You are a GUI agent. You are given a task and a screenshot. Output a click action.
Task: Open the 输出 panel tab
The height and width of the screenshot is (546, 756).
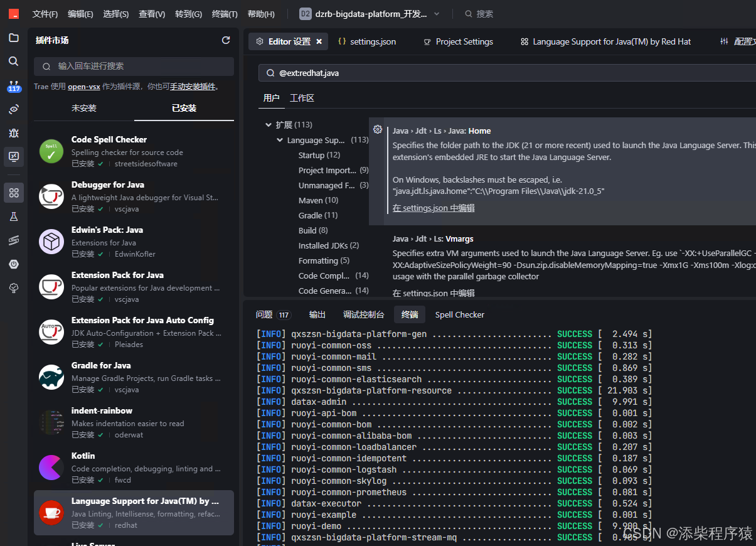(317, 314)
